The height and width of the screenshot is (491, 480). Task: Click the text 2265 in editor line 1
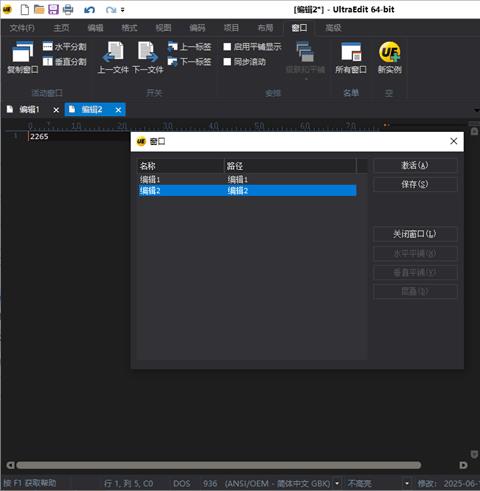point(39,136)
